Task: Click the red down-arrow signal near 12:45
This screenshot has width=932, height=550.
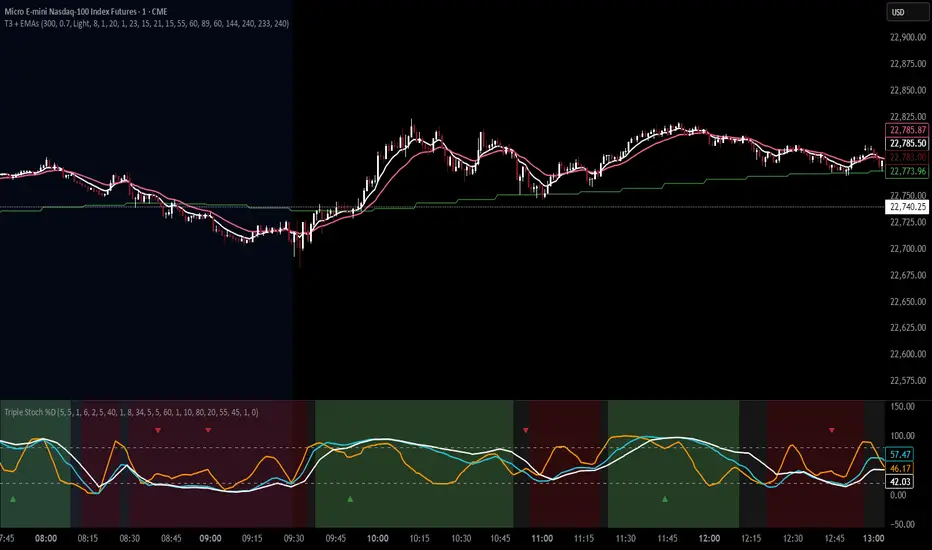Action: (832, 430)
